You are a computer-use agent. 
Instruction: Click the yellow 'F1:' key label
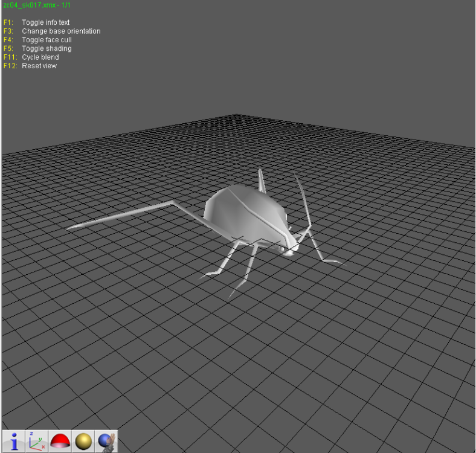click(8, 22)
